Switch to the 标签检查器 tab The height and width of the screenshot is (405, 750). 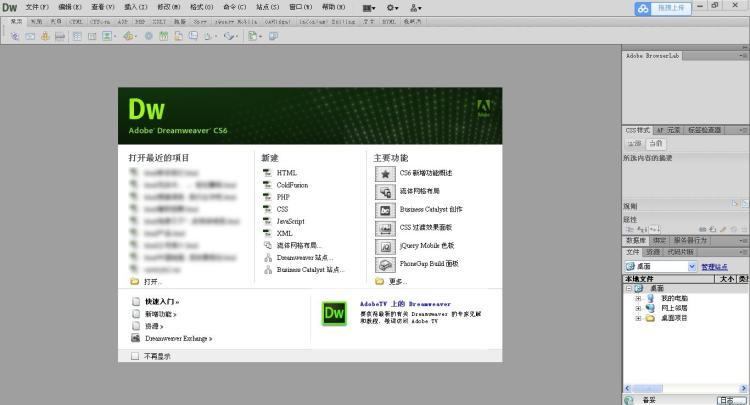click(x=704, y=130)
